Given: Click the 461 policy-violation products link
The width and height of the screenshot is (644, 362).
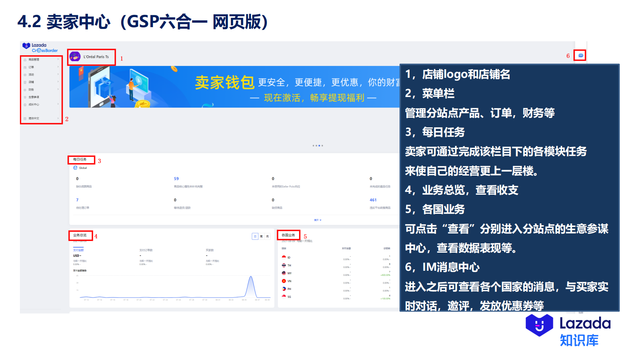Looking at the screenshot, I should pyautogui.click(x=373, y=199).
